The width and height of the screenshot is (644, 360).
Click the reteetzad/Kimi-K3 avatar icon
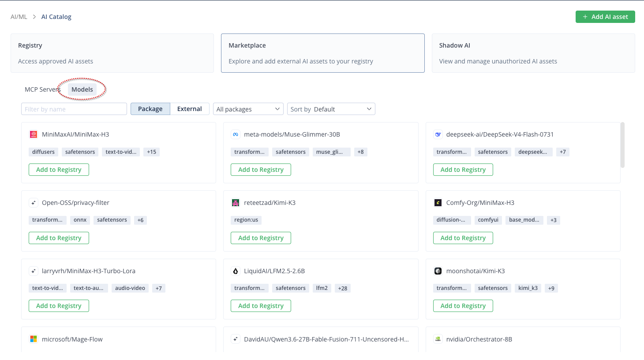(236, 203)
